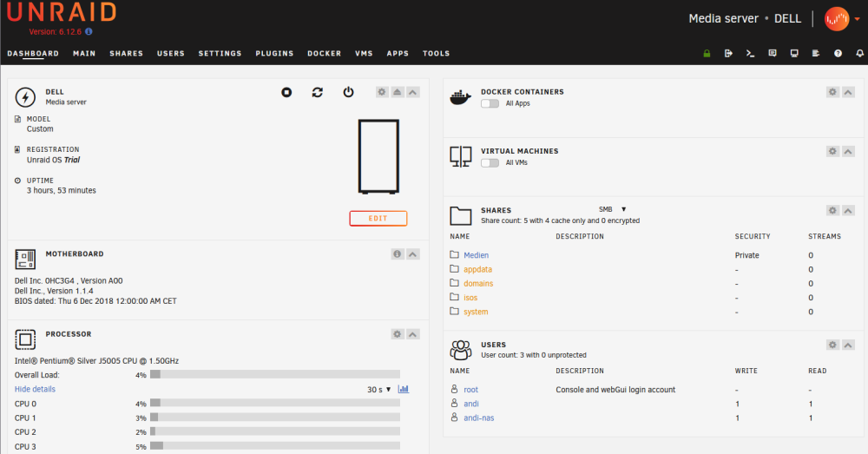The width and height of the screenshot is (868, 454).
Task: Open the isos share
Action: click(470, 298)
